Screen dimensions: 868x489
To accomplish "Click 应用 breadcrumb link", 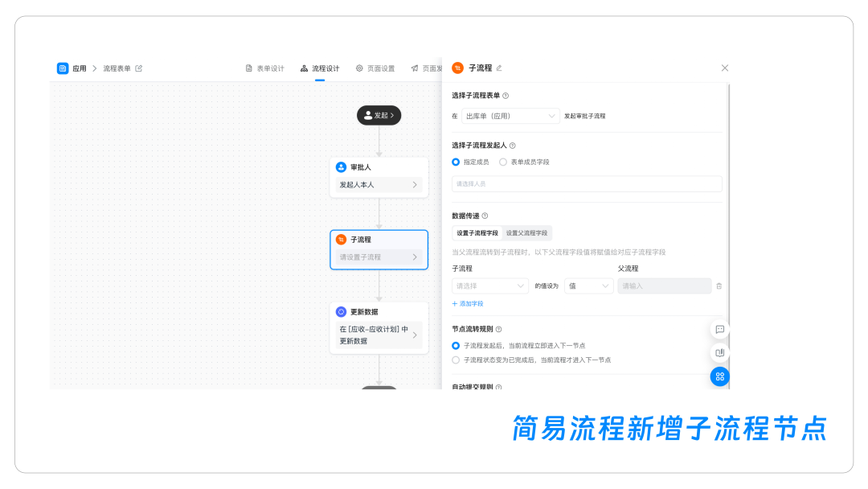I will (79, 68).
